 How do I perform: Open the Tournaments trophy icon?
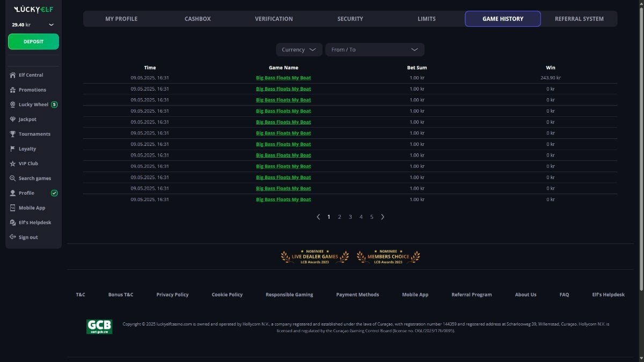pyautogui.click(x=13, y=134)
